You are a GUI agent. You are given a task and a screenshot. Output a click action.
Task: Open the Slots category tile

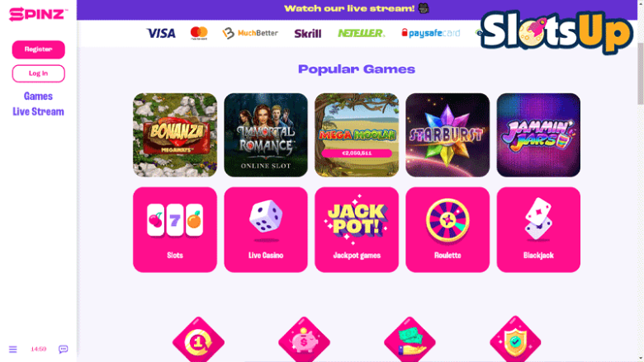click(x=175, y=229)
